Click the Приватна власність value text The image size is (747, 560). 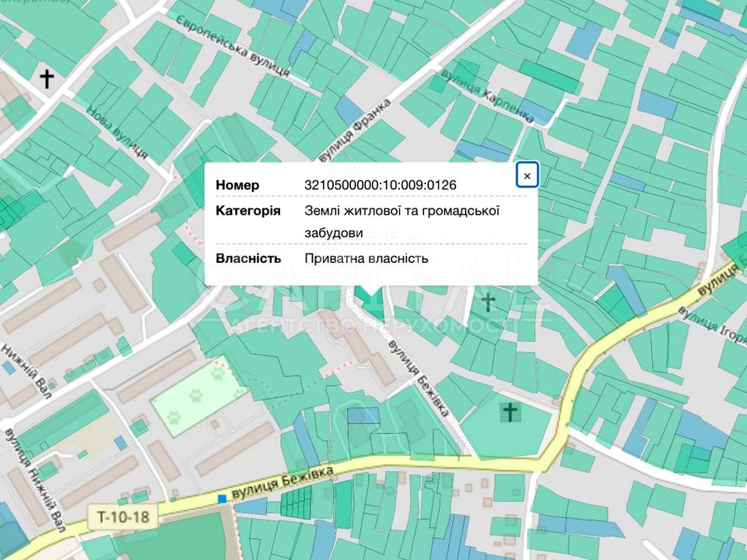point(366,258)
